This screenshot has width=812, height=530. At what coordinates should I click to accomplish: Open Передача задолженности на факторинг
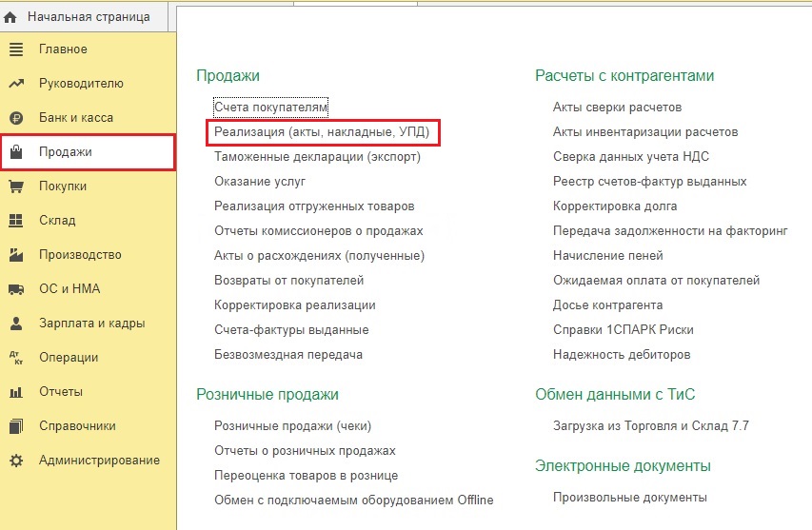[x=670, y=231]
